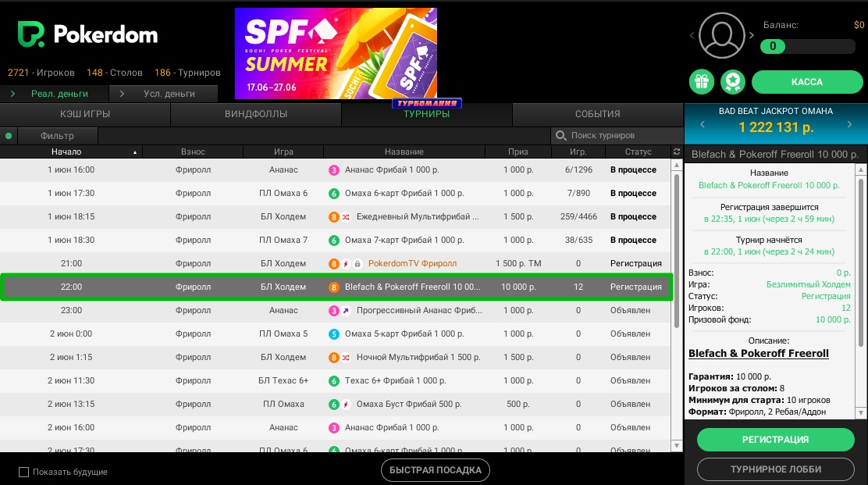Click details panel vertical scrollbar thumb

click(861, 262)
